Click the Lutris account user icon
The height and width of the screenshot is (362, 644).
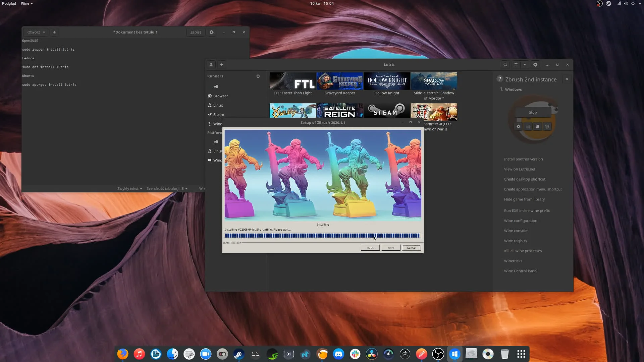pyautogui.click(x=211, y=65)
